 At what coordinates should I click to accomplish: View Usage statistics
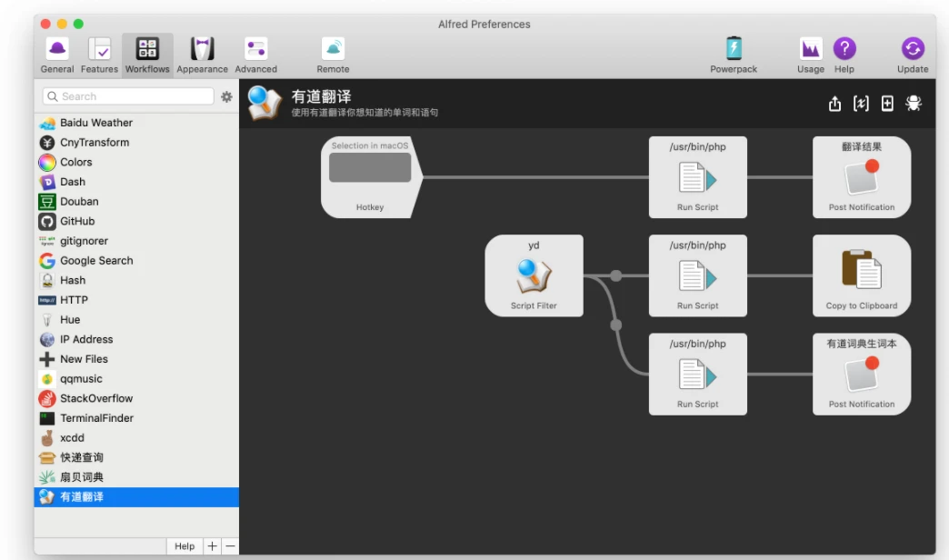(x=811, y=55)
